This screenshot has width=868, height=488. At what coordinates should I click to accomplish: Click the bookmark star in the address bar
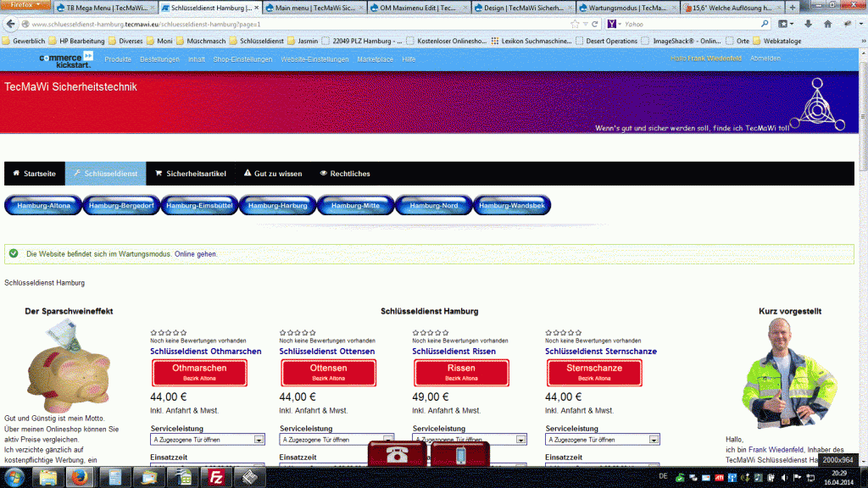[575, 24]
